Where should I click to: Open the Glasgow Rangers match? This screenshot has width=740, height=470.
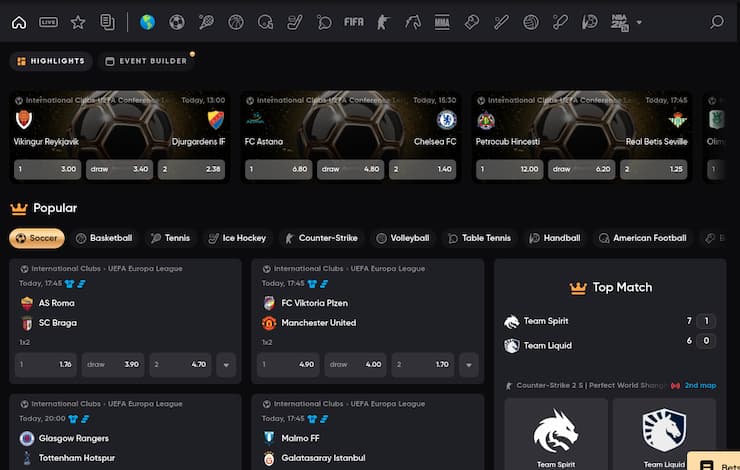click(126, 432)
